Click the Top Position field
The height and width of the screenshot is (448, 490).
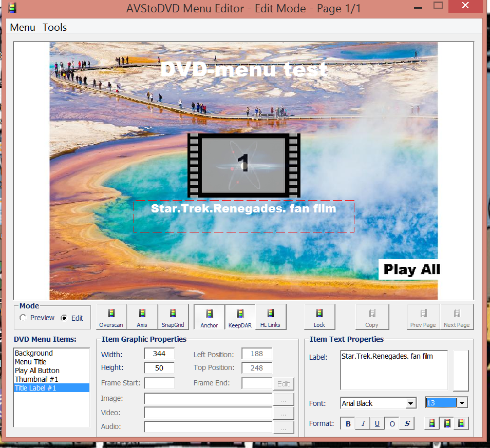[257, 368]
